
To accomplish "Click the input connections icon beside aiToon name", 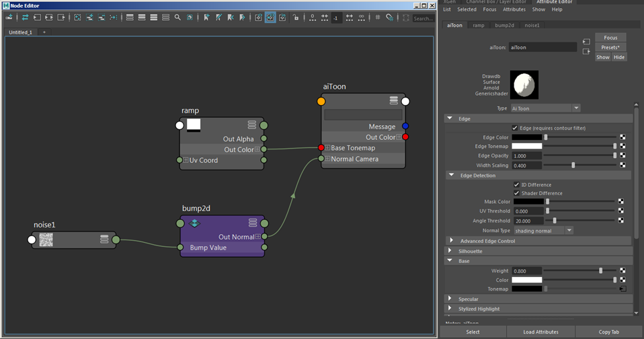I will tap(586, 42).
